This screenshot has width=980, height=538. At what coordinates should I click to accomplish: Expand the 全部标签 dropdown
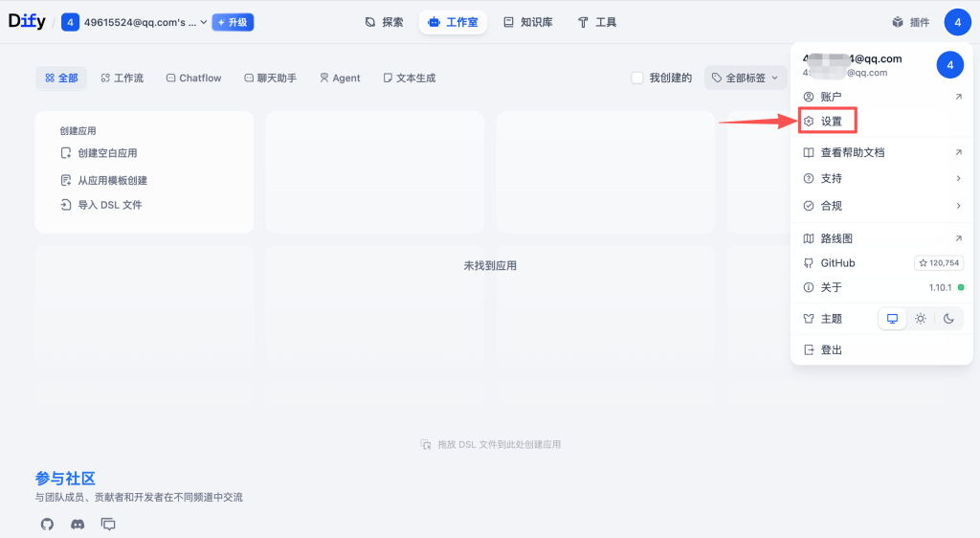[745, 78]
